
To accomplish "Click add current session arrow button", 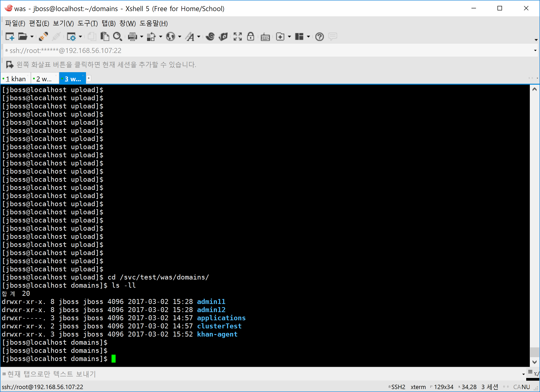I will click(10, 65).
